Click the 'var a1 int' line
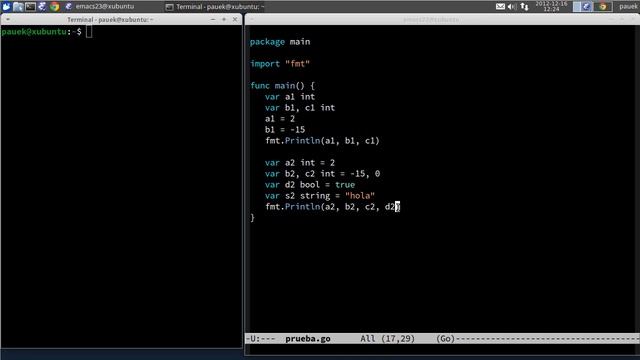 pyautogui.click(x=290, y=97)
